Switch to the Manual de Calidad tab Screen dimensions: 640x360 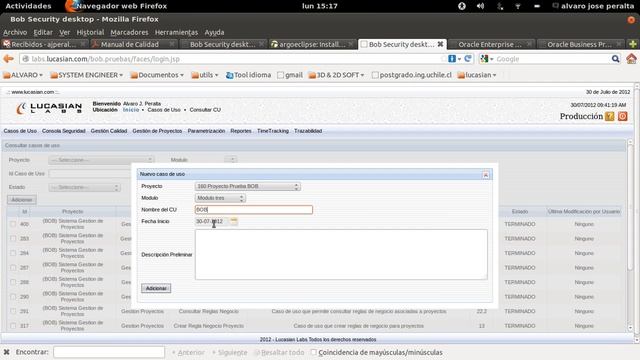[133, 44]
